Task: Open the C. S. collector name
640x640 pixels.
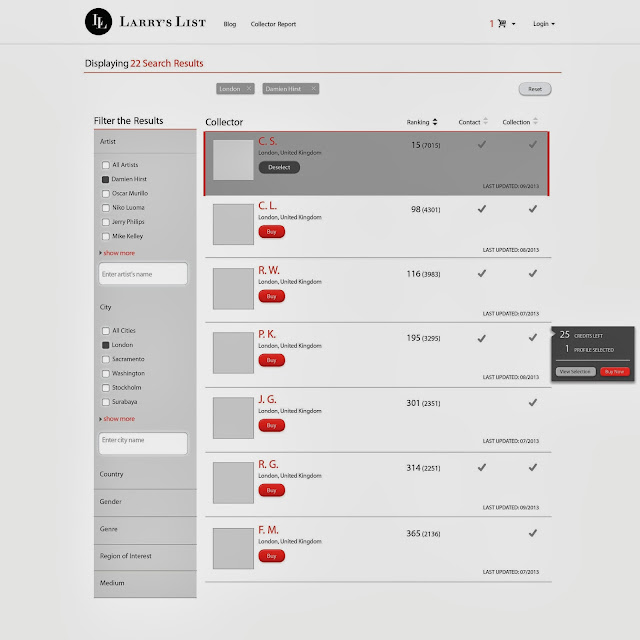Action: (268, 142)
